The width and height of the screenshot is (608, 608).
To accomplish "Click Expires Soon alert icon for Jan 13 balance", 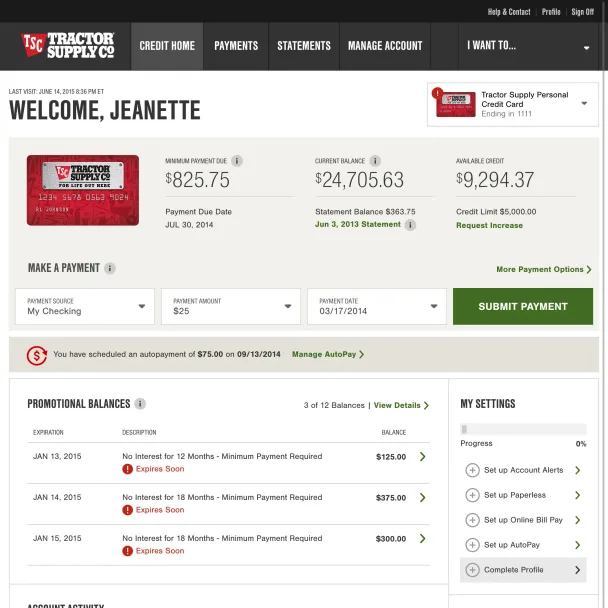I will pos(128,469).
